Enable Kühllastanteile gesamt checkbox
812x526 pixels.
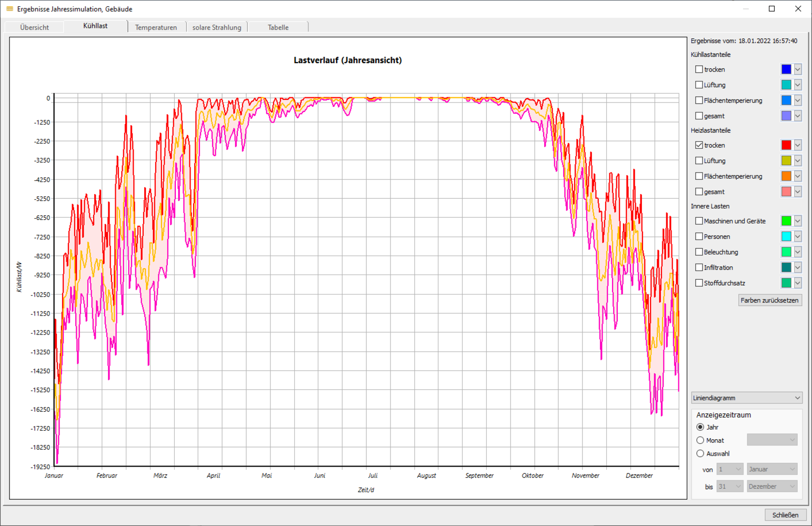click(x=699, y=116)
